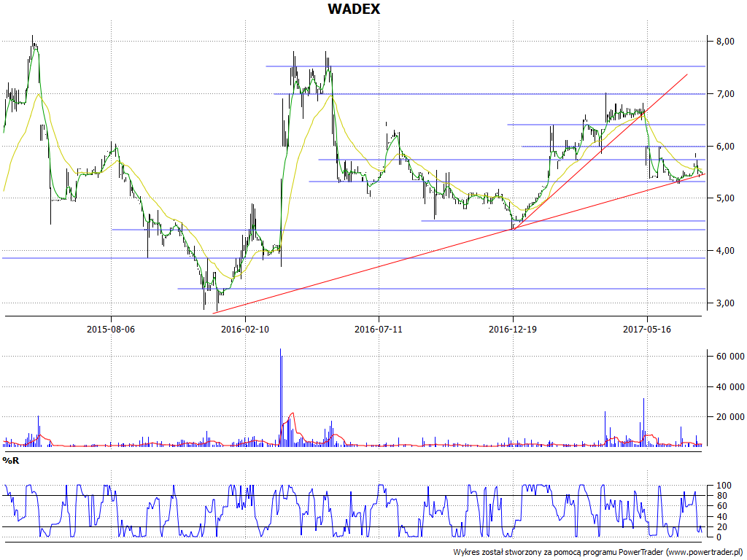Click the 5,00 price axis label
This screenshot has height=560, width=747.
(725, 198)
